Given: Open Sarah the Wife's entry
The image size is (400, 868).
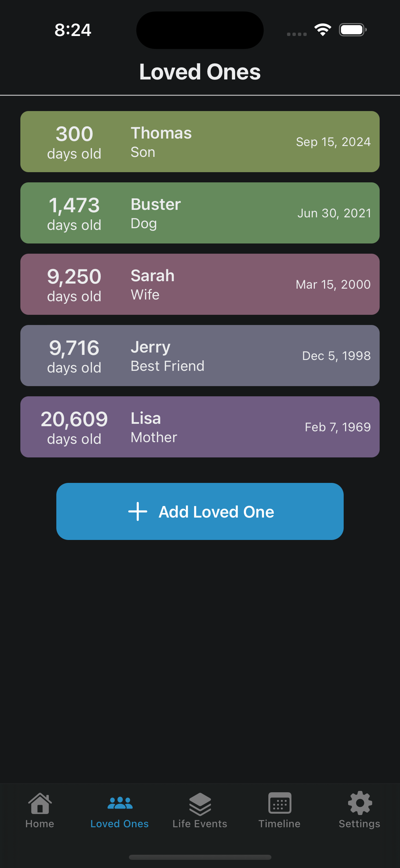Looking at the screenshot, I should click(200, 284).
